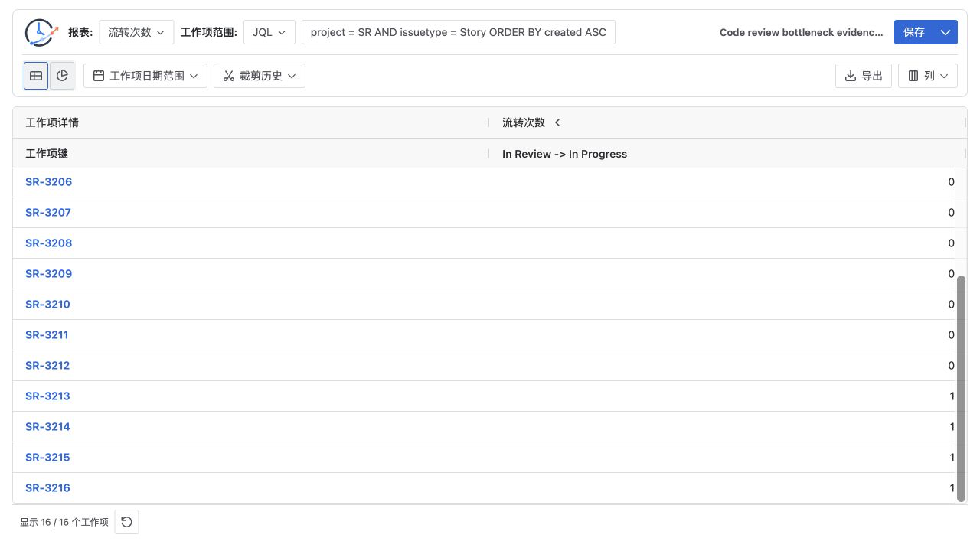Open issue SR-3208

click(x=48, y=243)
